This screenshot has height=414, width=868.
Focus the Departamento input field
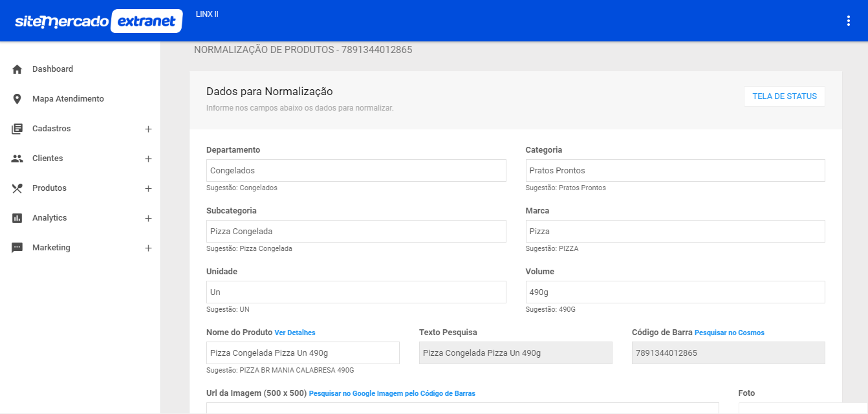[356, 171]
